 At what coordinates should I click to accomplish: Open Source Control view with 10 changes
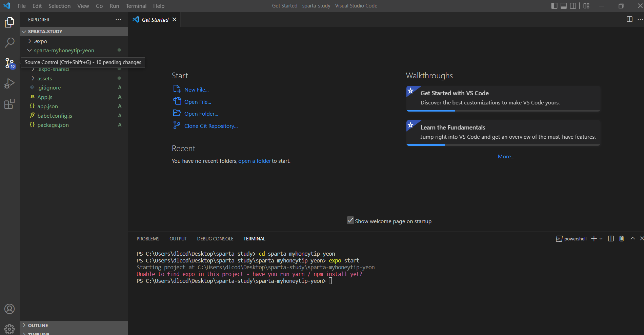9,63
